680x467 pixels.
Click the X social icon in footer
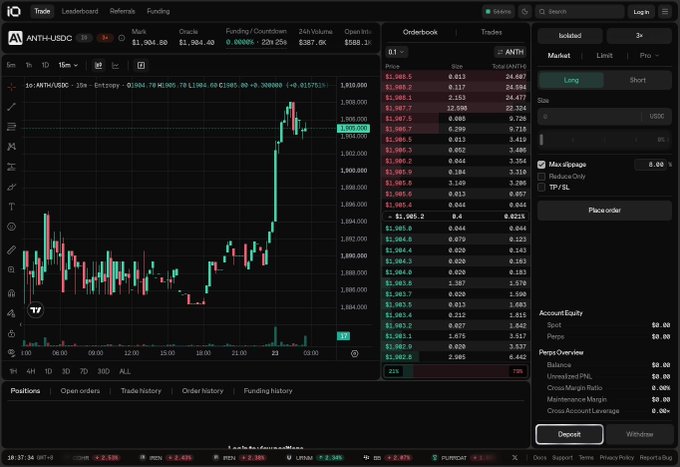[515, 457]
